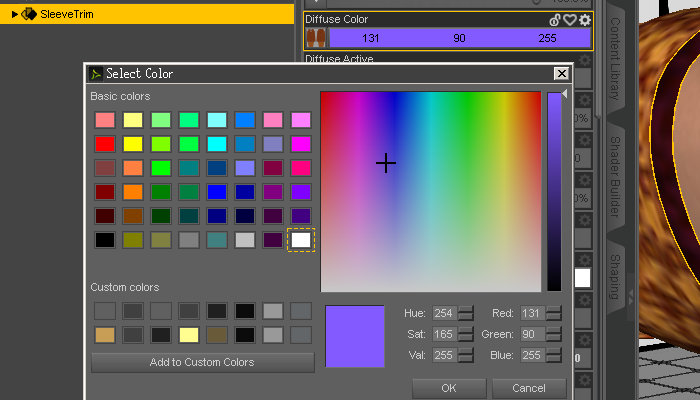Image resolution: width=700 pixels, height=400 pixels.
Task: Click the Blue value field
Action: pyautogui.click(x=532, y=355)
